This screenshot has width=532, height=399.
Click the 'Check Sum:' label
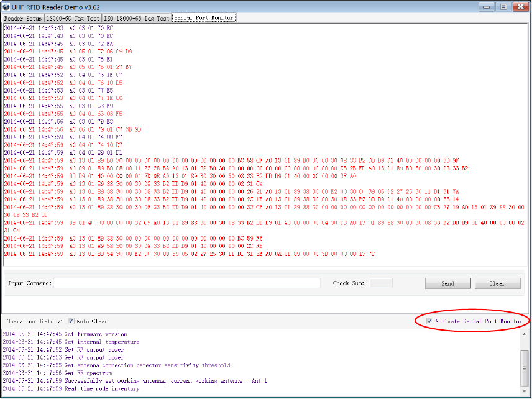click(349, 283)
